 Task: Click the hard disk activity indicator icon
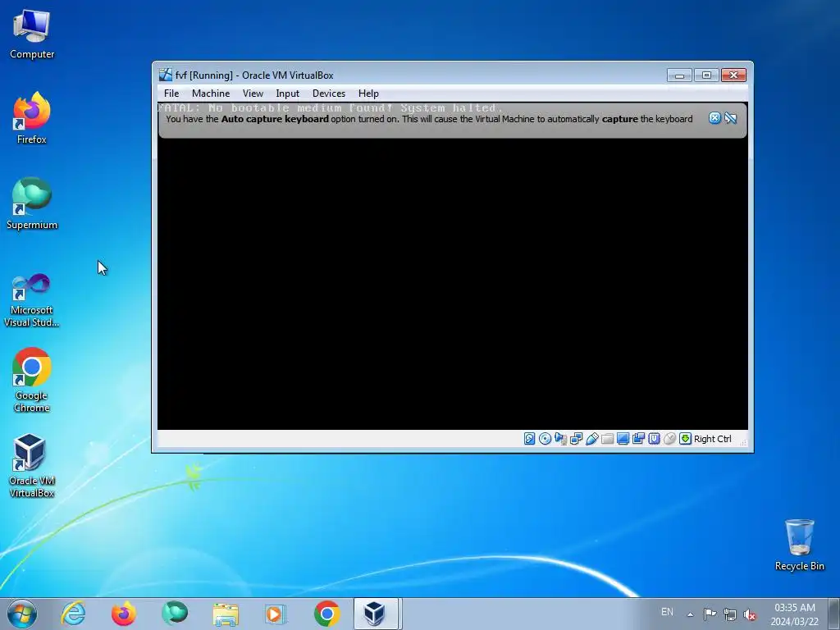(x=529, y=439)
